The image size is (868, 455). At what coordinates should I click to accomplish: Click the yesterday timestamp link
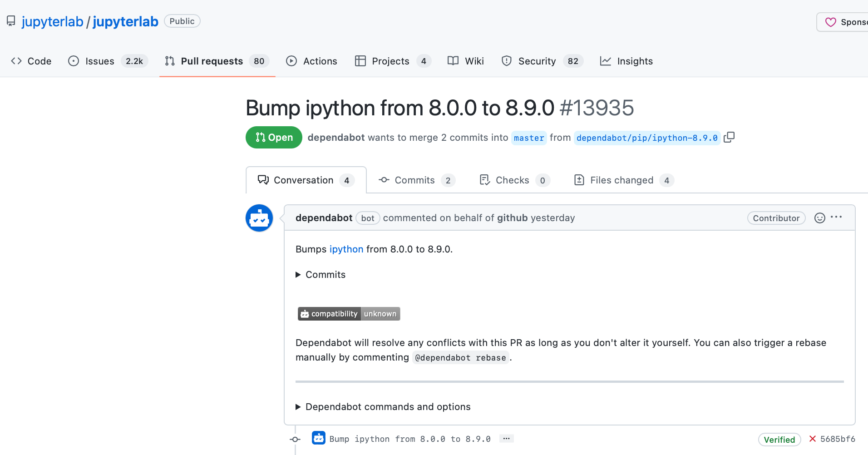coord(552,218)
